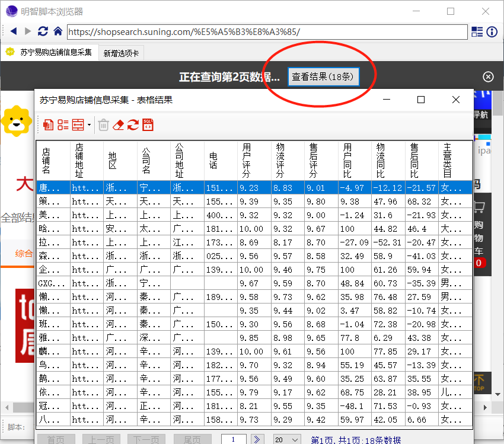Click the Suning lion mascot logo
Screen dimensions: 504x444
click(17, 122)
